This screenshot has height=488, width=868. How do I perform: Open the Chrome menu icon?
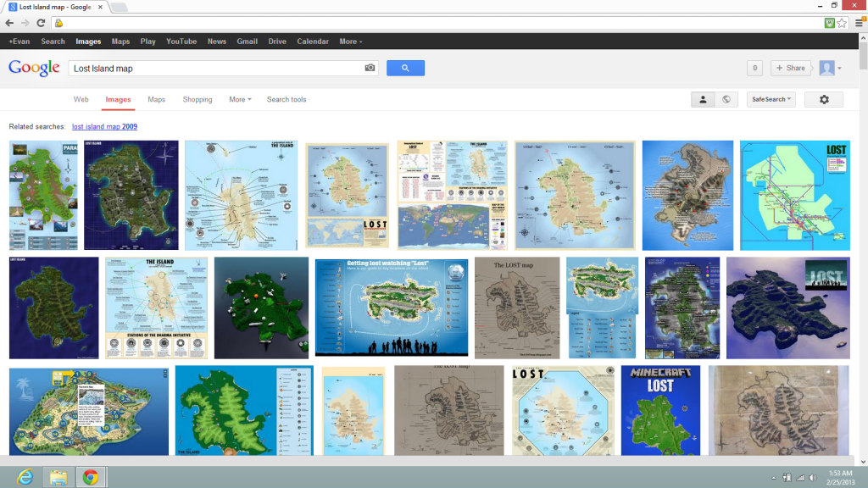pyautogui.click(x=860, y=23)
